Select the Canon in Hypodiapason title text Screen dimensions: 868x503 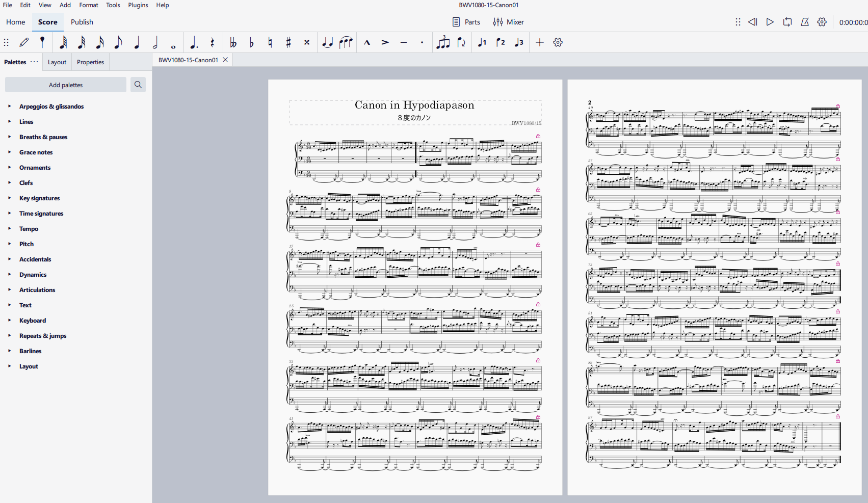414,105
